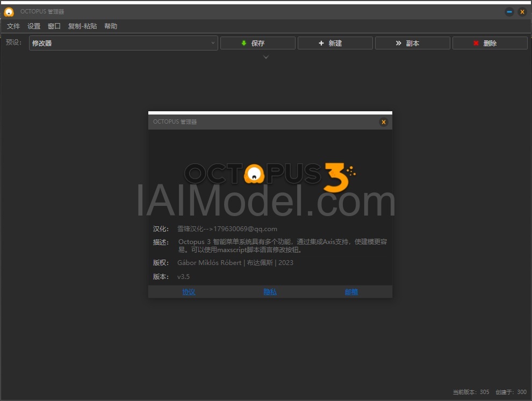Open the 窗口 menu

pyautogui.click(x=54, y=26)
